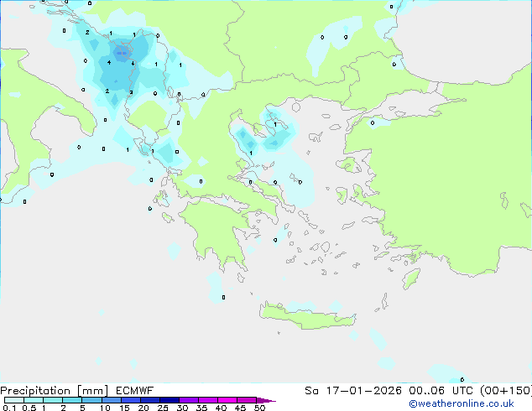Click the '(00+150)' forecast offset text
Viewport: 532px width, 411px height.
point(505,391)
